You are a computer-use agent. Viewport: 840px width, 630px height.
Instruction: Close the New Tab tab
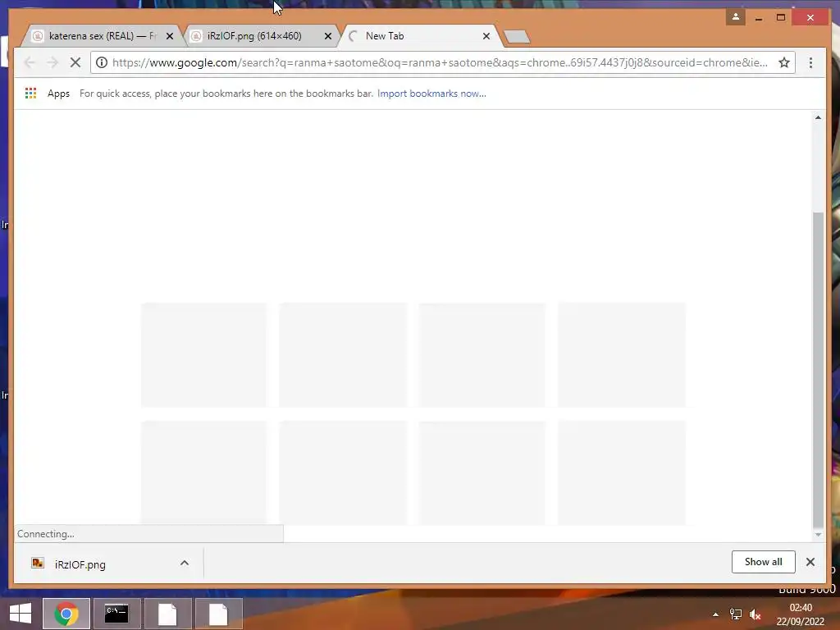click(x=486, y=36)
